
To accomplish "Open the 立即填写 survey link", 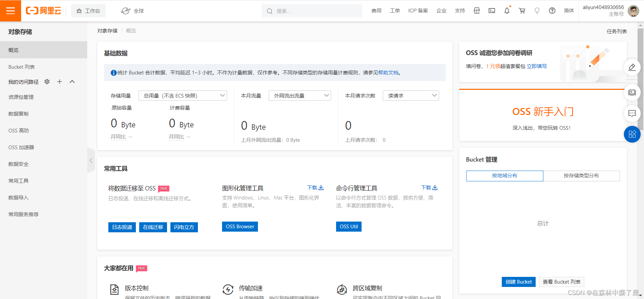I will point(537,66).
